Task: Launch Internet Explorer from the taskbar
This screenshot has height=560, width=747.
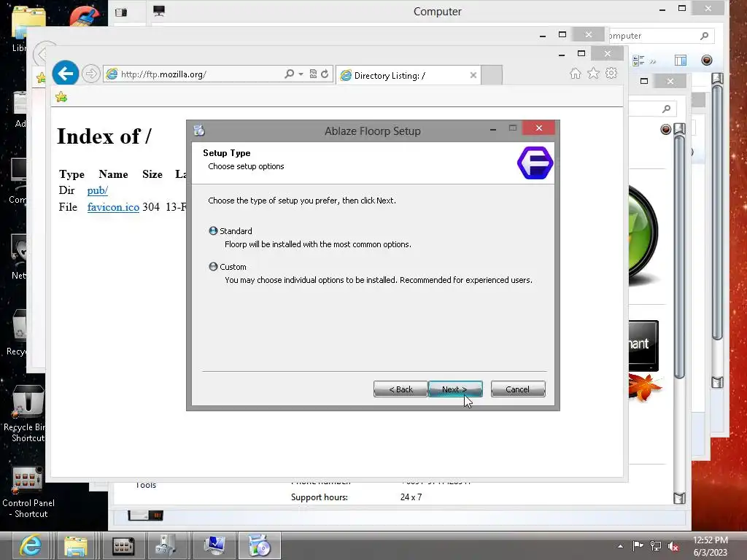Action: point(30,545)
